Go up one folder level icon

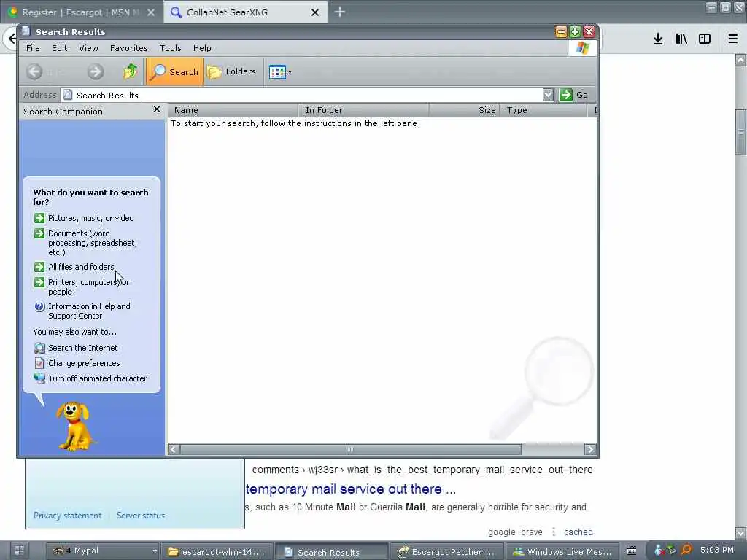click(130, 72)
